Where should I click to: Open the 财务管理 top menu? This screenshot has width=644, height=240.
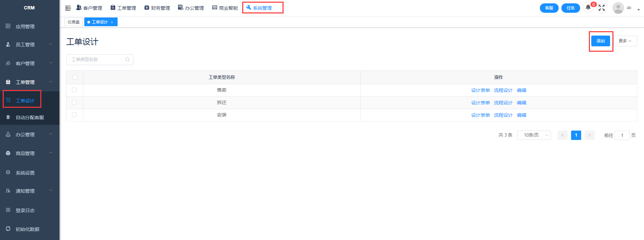157,8
